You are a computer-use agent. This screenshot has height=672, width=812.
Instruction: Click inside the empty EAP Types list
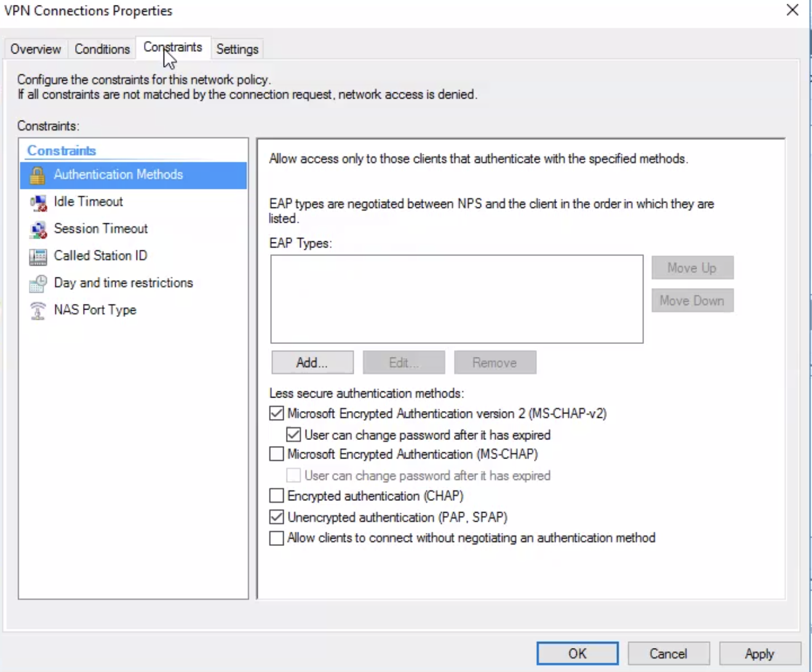pyautogui.click(x=456, y=298)
